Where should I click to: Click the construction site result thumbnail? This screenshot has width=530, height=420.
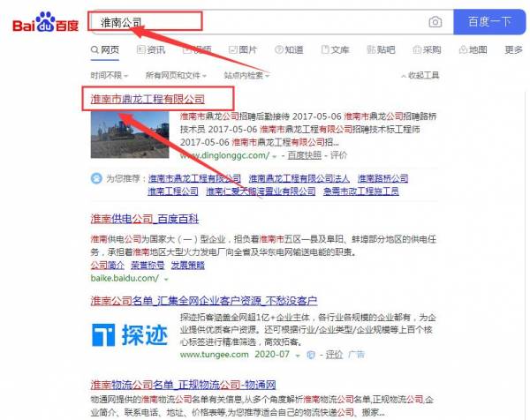point(130,135)
